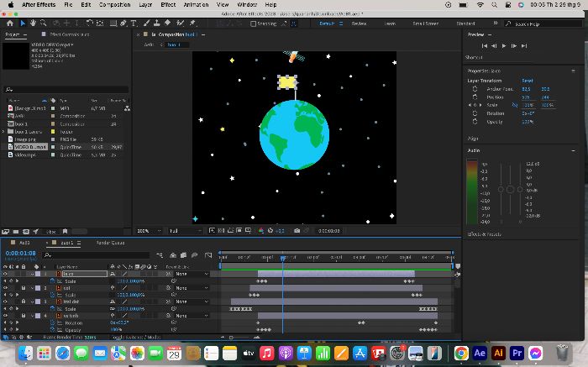Select the Brush tool
Screen dimensions: 588x367
tap(147, 24)
